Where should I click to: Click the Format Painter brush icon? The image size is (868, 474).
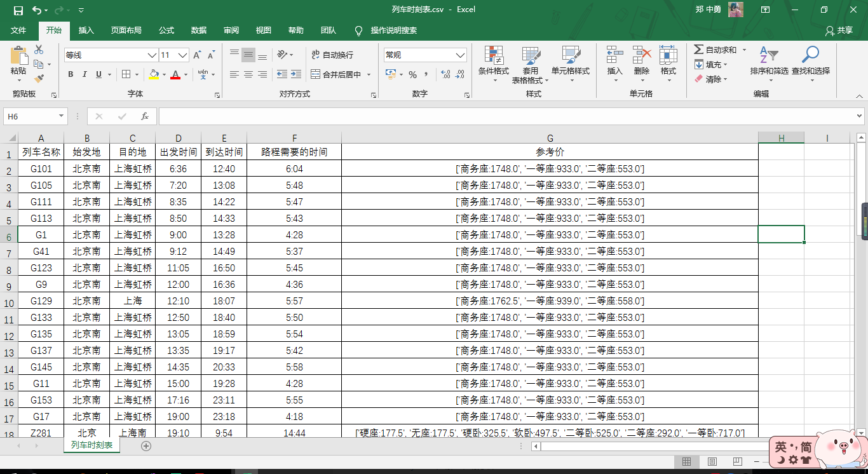[x=39, y=79]
